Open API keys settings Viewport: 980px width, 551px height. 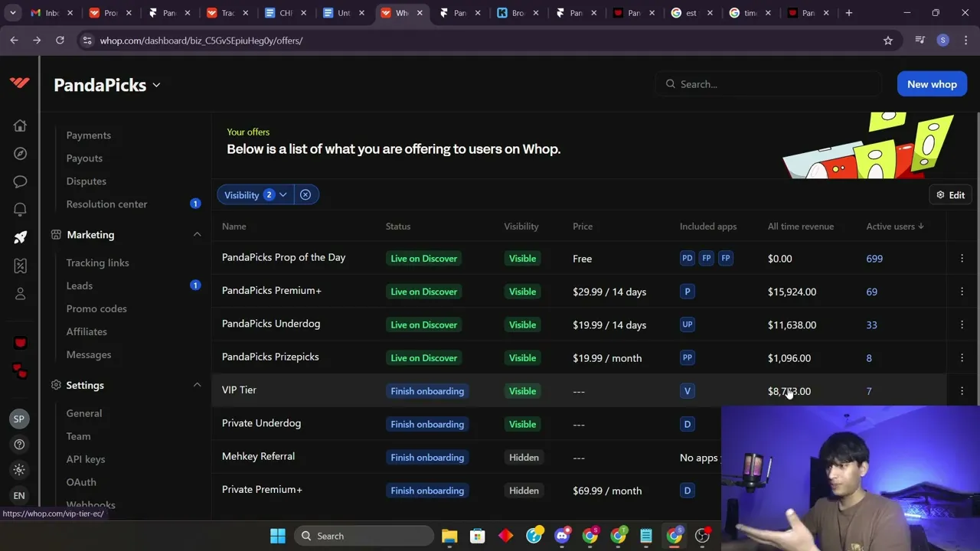click(85, 459)
